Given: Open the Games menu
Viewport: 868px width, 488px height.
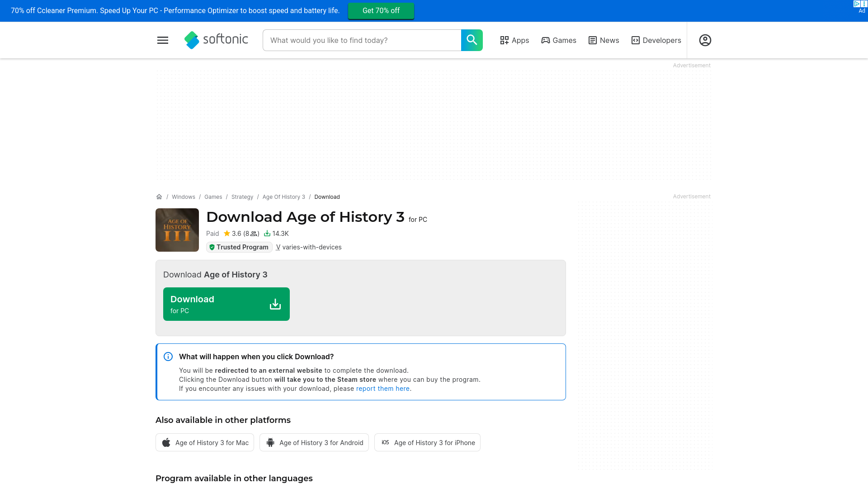Looking at the screenshot, I should click(x=559, y=40).
